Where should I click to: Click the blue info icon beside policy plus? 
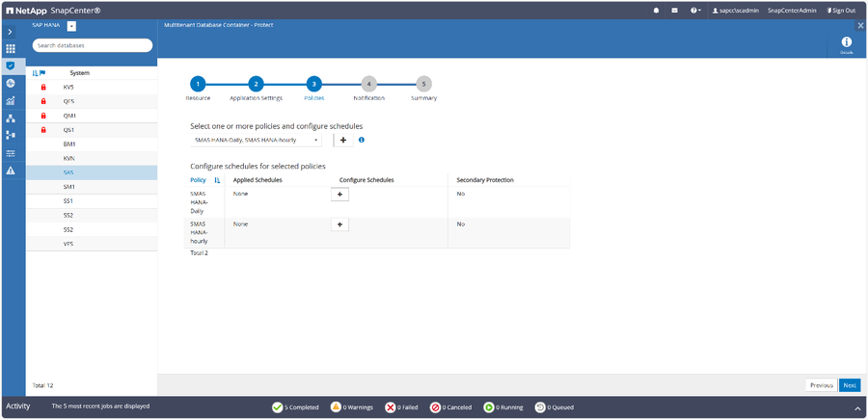pos(362,140)
